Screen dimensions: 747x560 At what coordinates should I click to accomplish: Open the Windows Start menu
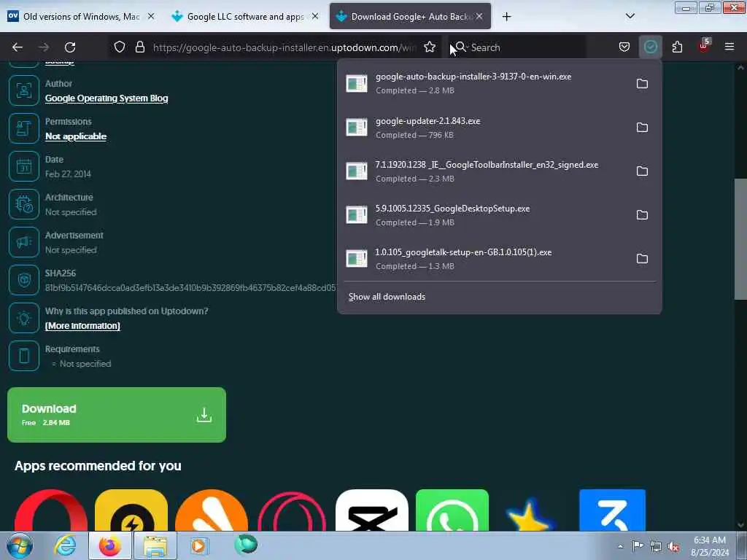[20, 545]
